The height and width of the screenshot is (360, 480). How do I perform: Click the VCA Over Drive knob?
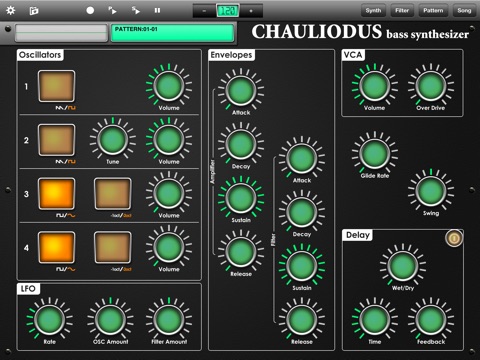431,86
